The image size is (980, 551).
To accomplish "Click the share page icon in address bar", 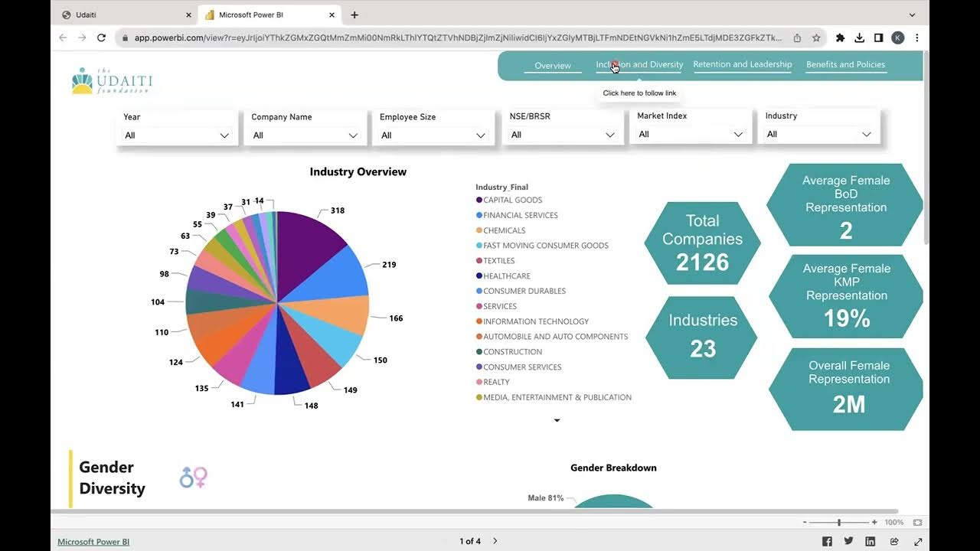I will pyautogui.click(x=797, y=37).
